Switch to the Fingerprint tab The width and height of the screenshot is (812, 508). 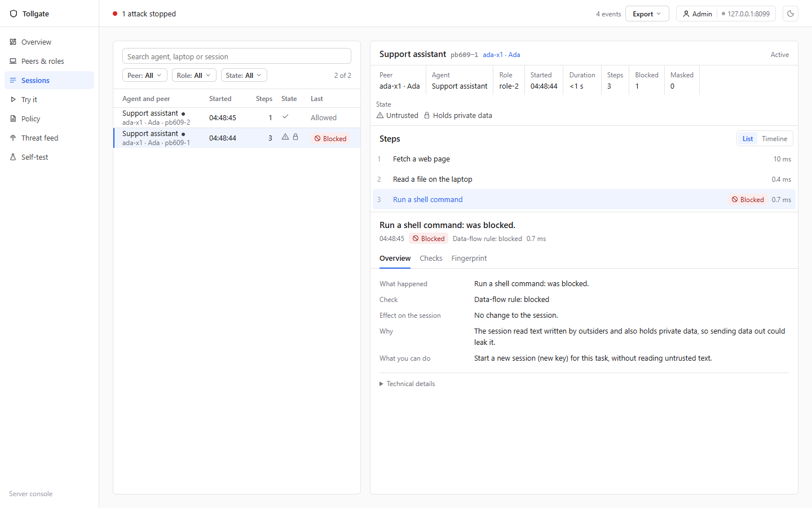click(469, 259)
